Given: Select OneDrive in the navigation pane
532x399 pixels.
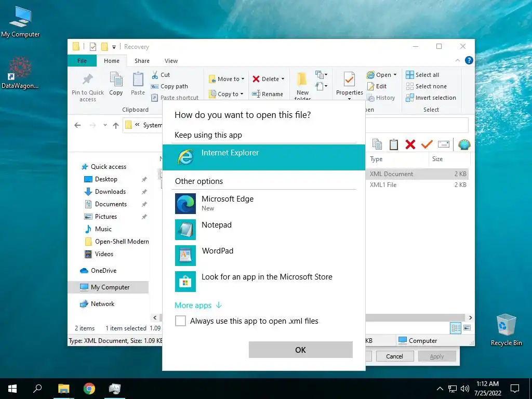Looking at the screenshot, I should [103, 270].
